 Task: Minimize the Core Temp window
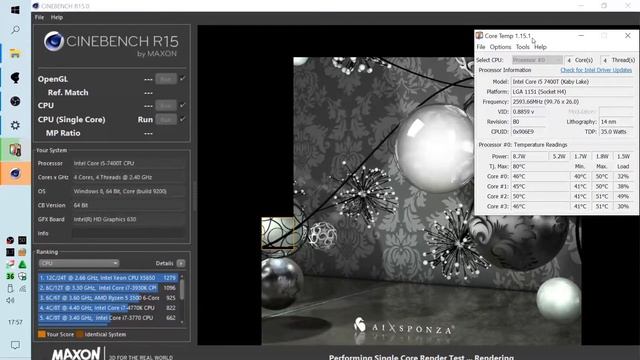pyautogui.click(x=581, y=36)
